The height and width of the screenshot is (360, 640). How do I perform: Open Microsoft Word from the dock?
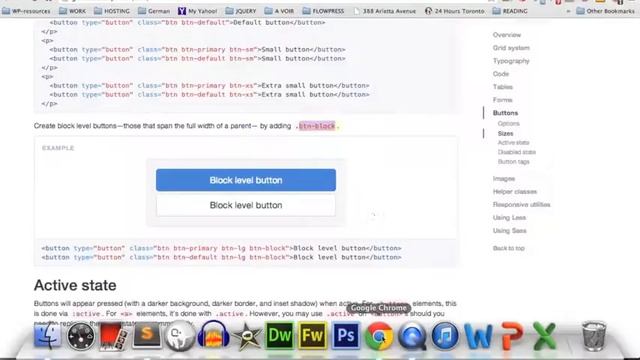pos(478,336)
